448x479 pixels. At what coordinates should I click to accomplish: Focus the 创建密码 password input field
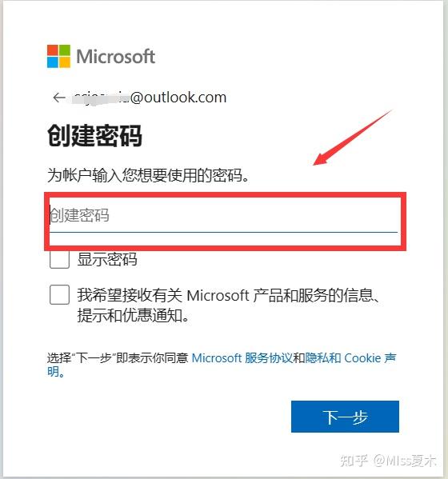tap(224, 215)
